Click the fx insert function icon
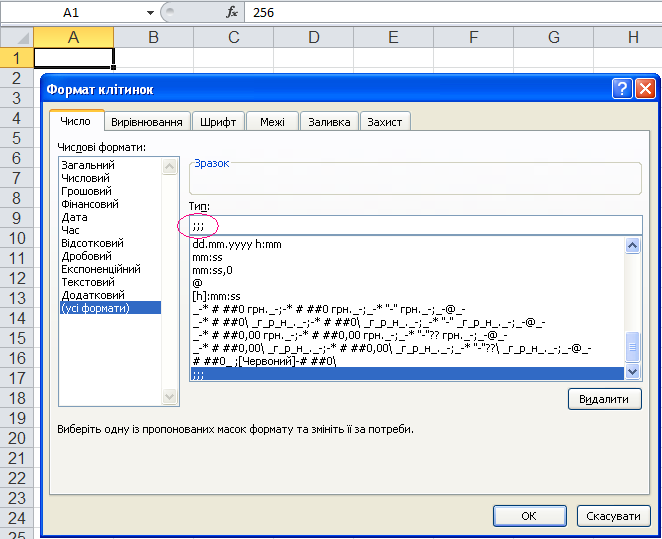 [231, 12]
